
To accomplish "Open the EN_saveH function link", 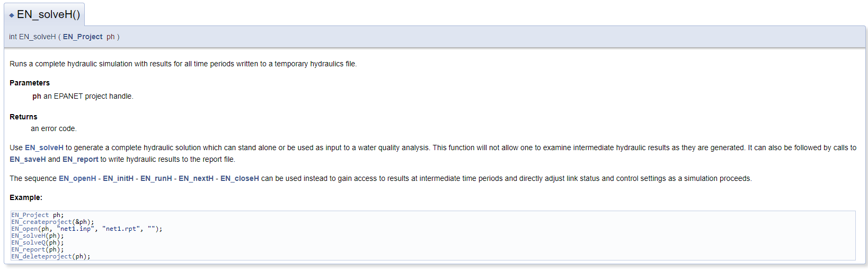I will point(28,159).
